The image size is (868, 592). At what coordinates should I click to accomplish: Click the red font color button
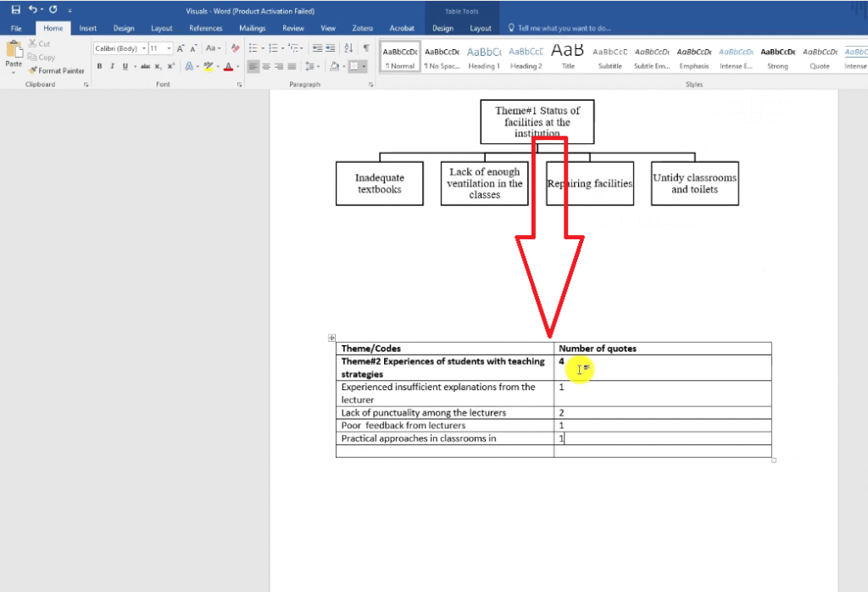pos(227,66)
